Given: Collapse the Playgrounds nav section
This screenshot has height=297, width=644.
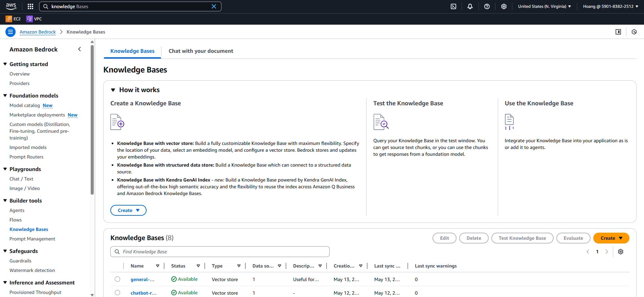Looking at the screenshot, I should [5, 169].
